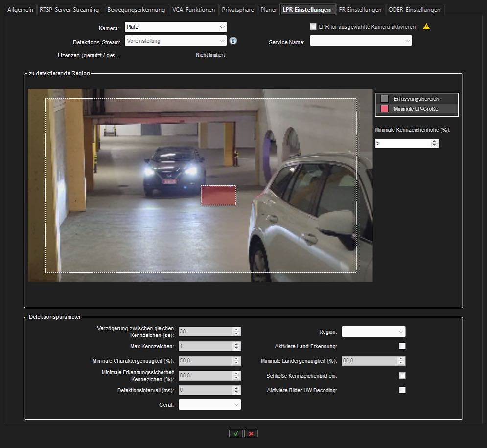
Task: Select Erfassungsbereich legend entry
Action: [416, 99]
